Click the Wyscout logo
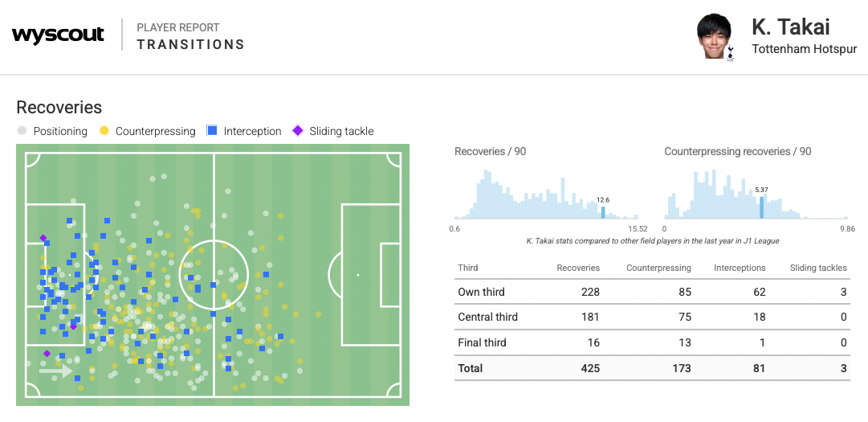Image resolution: width=868 pixels, height=422 pixels. [x=58, y=35]
